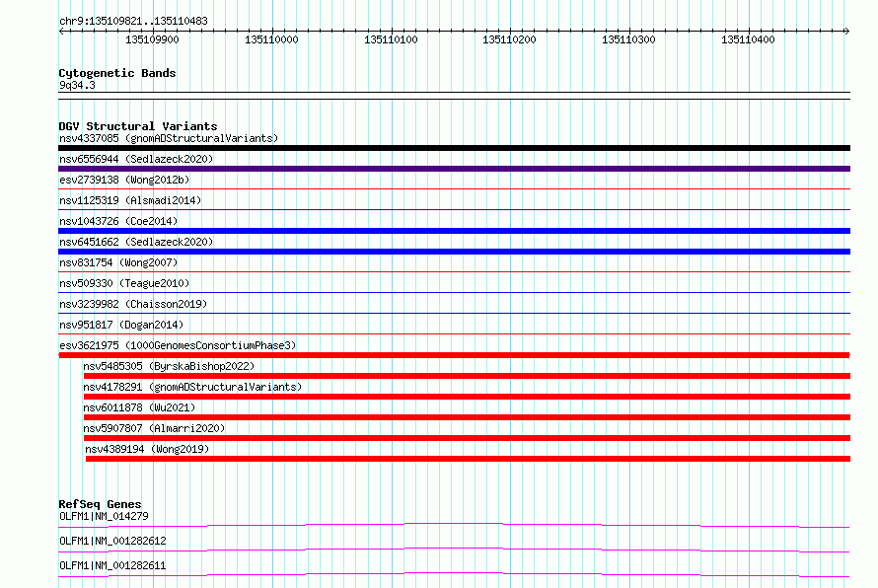Select the black nsv4337085 variant bar
The width and height of the screenshot is (878, 588).
click(454, 148)
